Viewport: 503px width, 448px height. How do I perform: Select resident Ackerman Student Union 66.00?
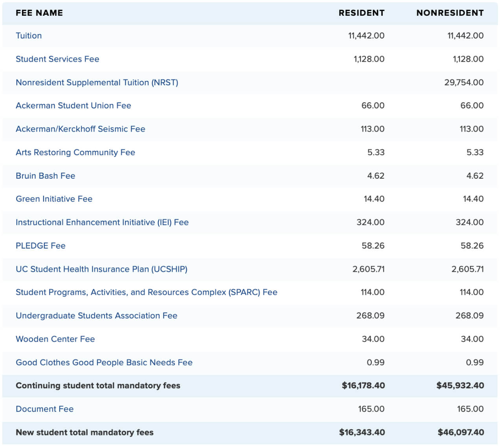pos(373,106)
